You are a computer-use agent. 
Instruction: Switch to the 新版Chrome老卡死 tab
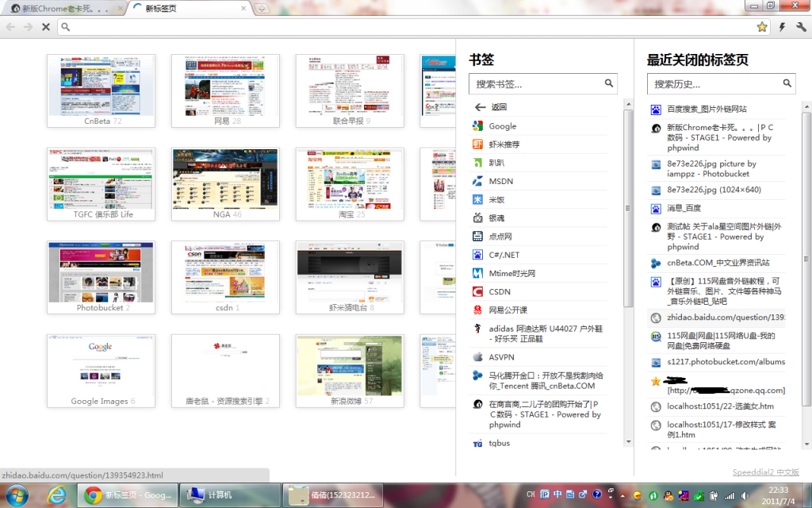[65, 8]
